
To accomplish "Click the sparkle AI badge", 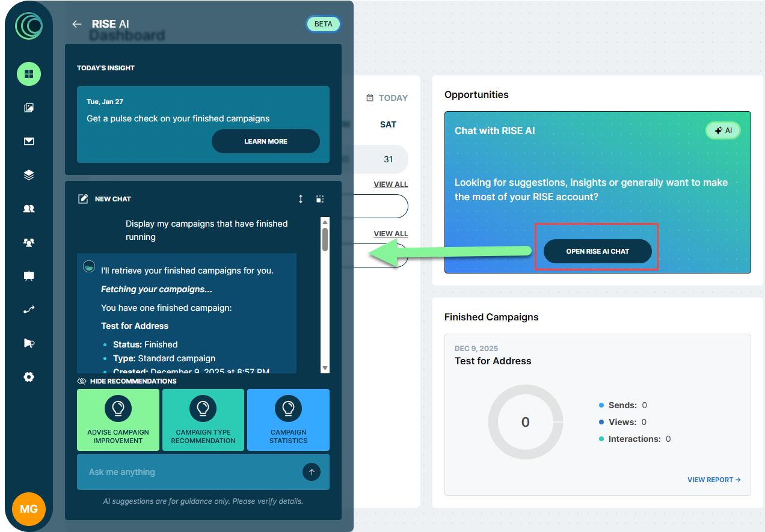I will tap(723, 130).
